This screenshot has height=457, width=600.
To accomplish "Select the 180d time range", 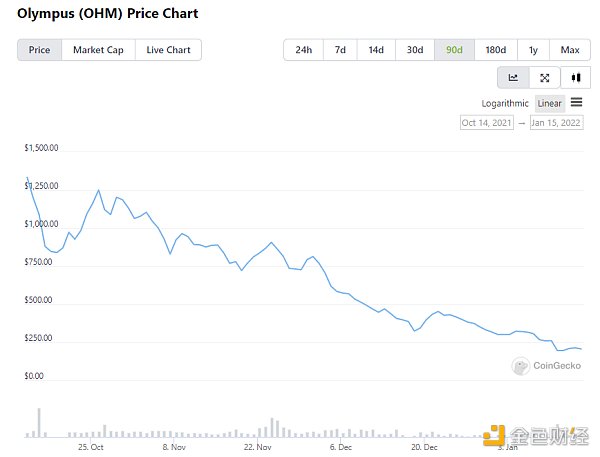I will pyautogui.click(x=495, y=50).
